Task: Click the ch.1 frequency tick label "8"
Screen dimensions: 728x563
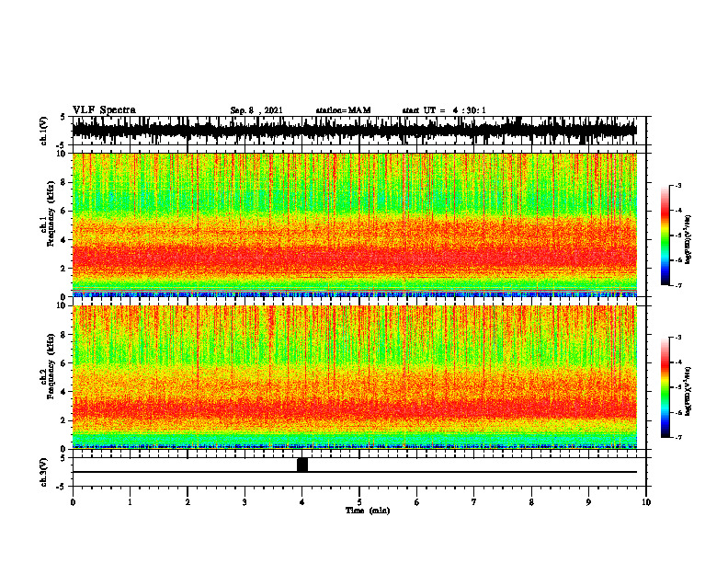Action: point(64,182)
